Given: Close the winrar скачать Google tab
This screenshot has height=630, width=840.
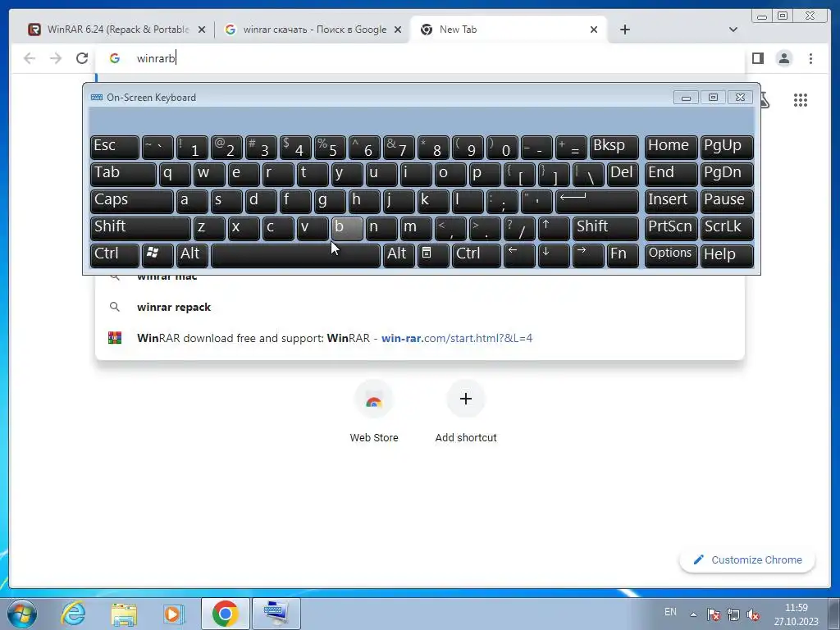Looking at the screenshot, I should (x=398, y=30).
